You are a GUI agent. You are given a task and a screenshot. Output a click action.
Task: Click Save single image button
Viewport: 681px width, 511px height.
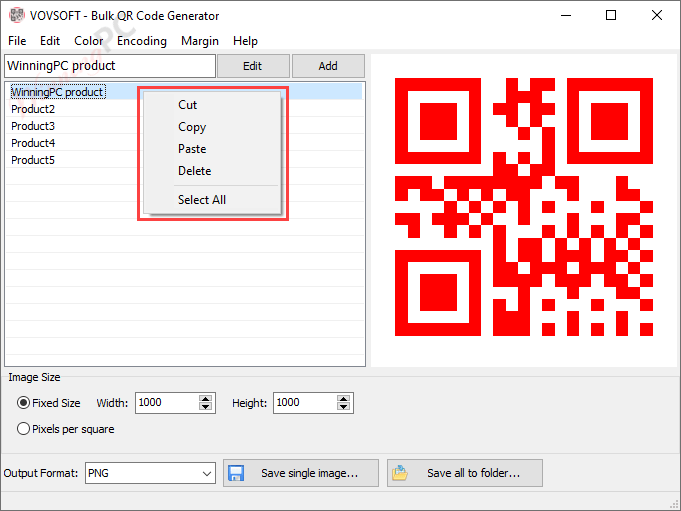pyautogui.click(x=301, y=473)
